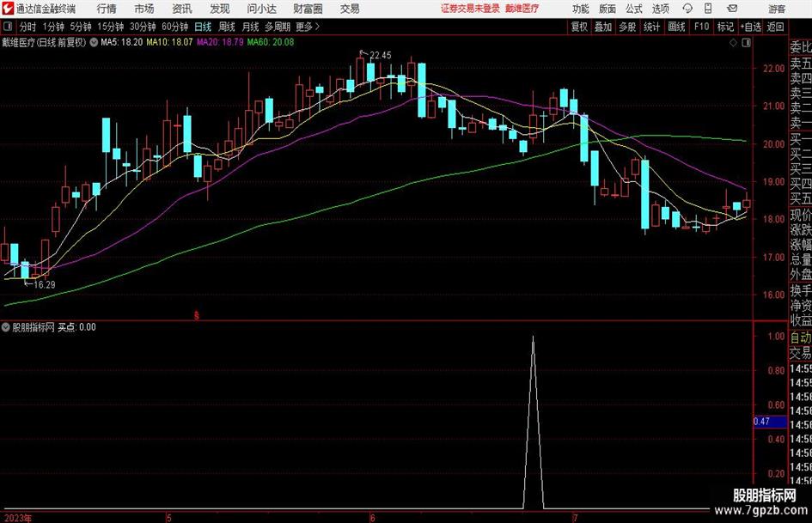Click the 复权 button
This screenshot has width=812, height=523.
(579, 27)
